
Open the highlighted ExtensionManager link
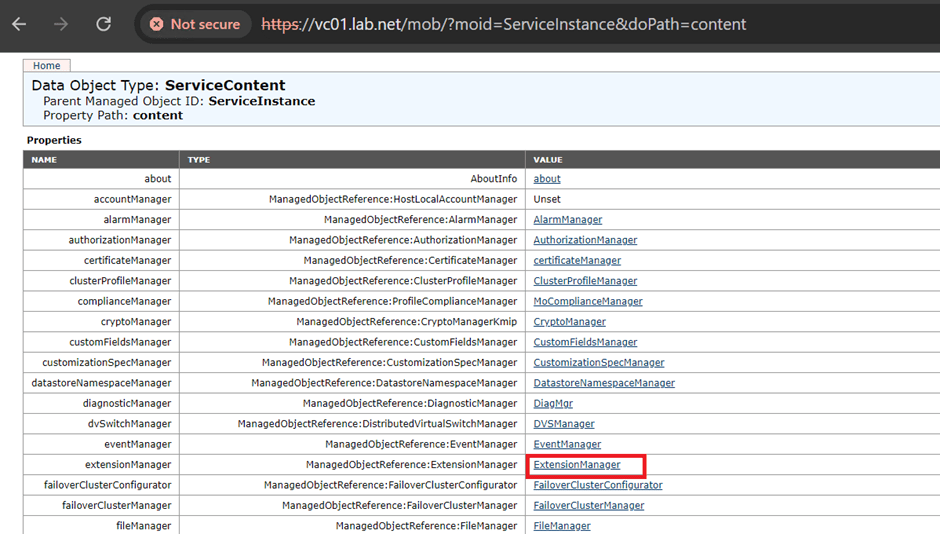click(x=577, y=465)
